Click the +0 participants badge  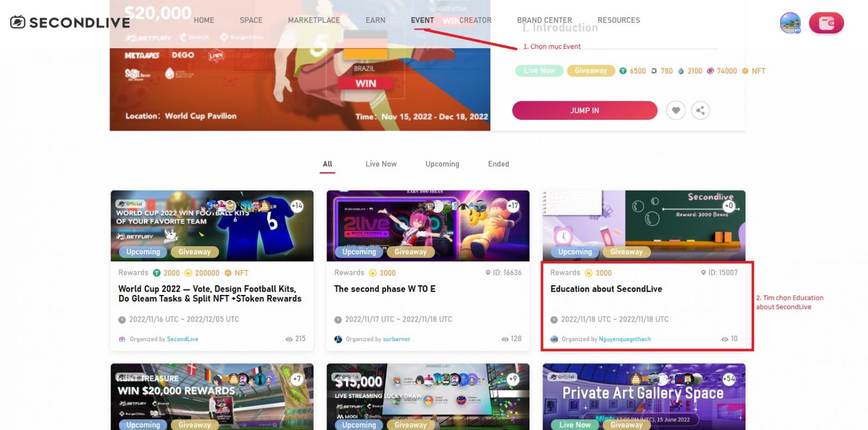coord(729,206)
